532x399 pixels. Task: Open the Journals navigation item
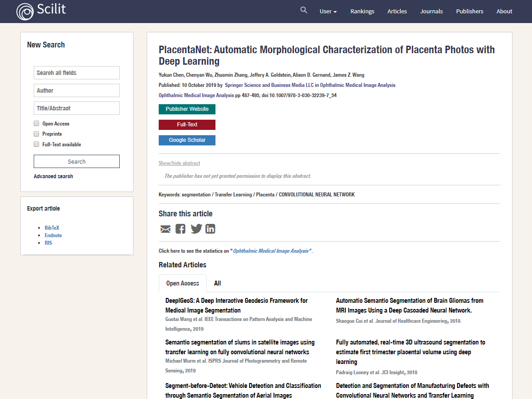click(431, 12)
